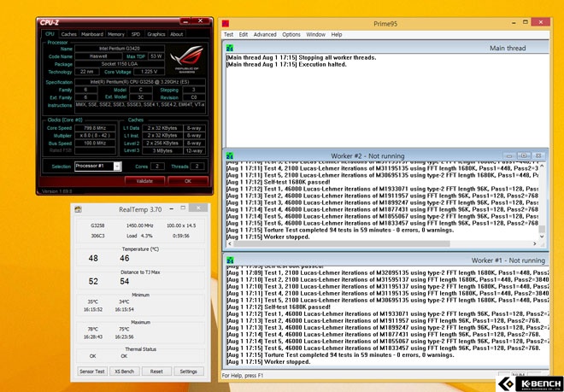Screen dimensions: 564x392
Task: Click the Main thread title bar
Action: click(x=386, y=48)
